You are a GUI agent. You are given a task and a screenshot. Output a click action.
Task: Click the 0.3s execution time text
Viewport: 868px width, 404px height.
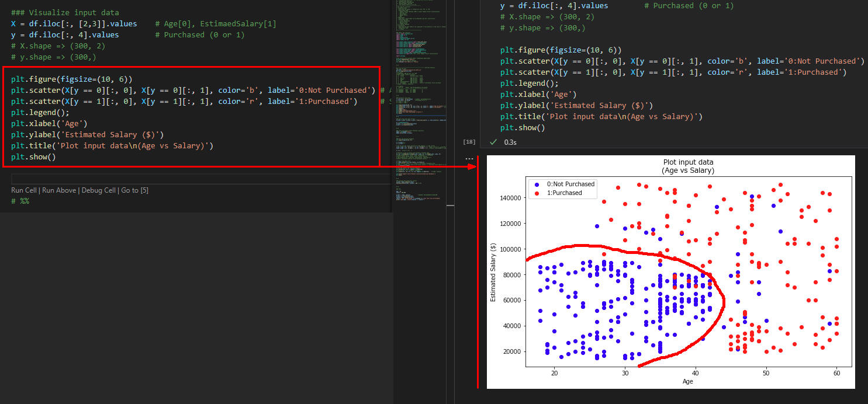(511, 142)
